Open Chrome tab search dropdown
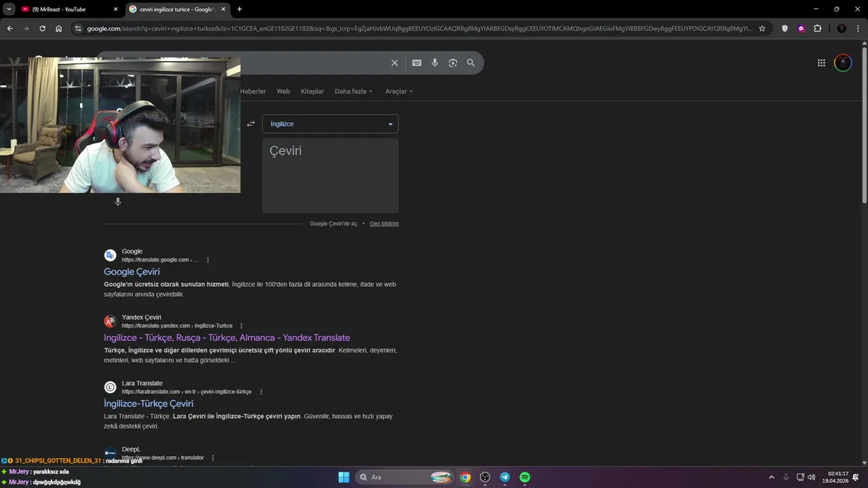Viewport: 868px width, 488px height. click(9, 9)
